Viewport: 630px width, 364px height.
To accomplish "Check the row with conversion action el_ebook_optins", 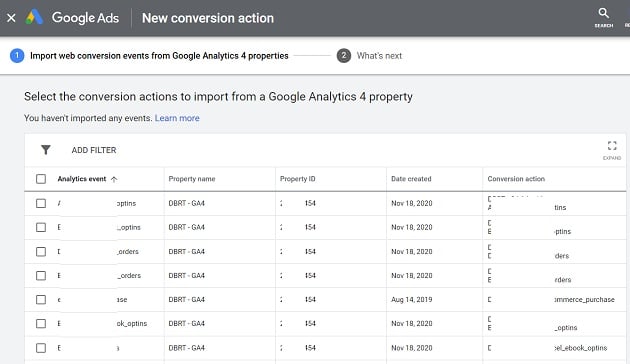I will (x=41, y=348).
